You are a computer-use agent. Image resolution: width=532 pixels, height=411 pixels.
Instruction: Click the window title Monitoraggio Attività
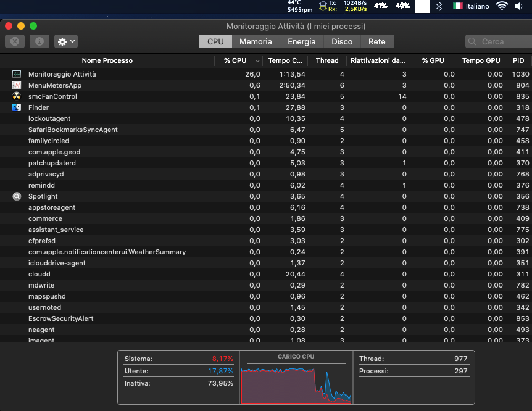point(296,26)
